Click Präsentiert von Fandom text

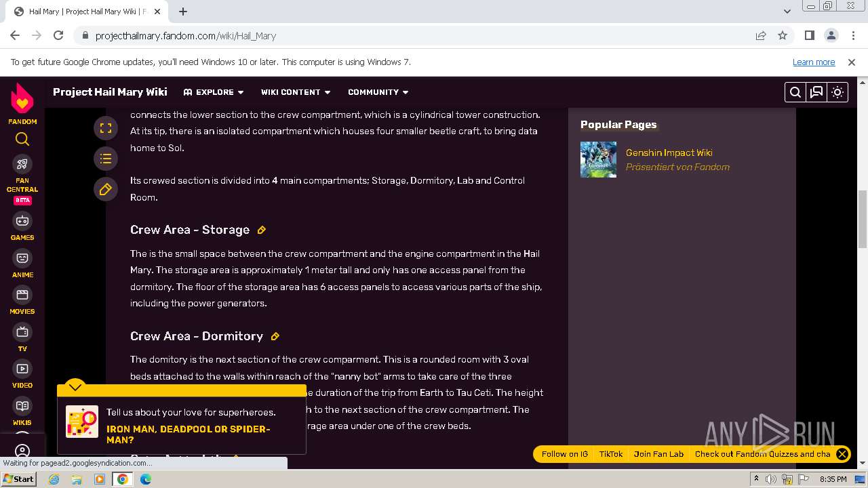pos(677,167)
